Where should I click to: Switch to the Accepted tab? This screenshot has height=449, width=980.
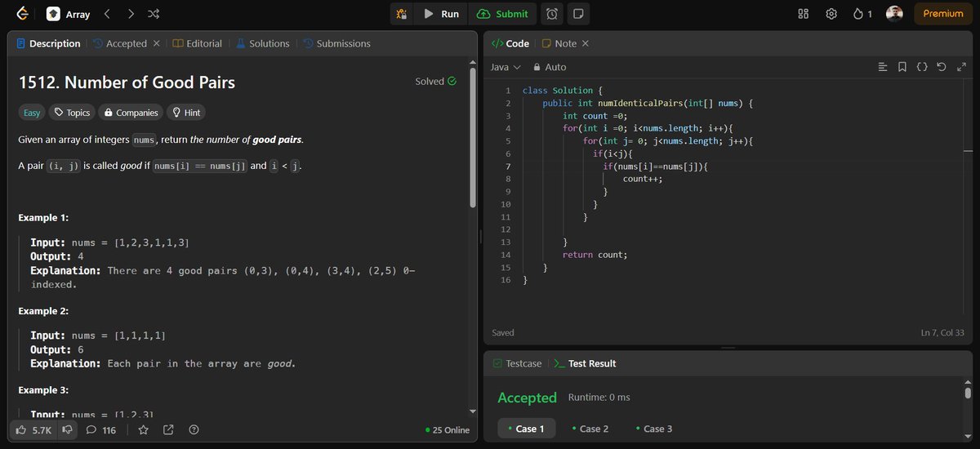point(119,43)
